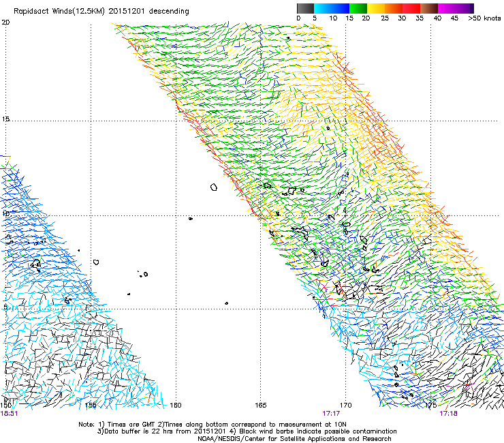Click the NOAA/NESDIS credit line
Viewport: 504px width, 443px height.
point(294,439)
